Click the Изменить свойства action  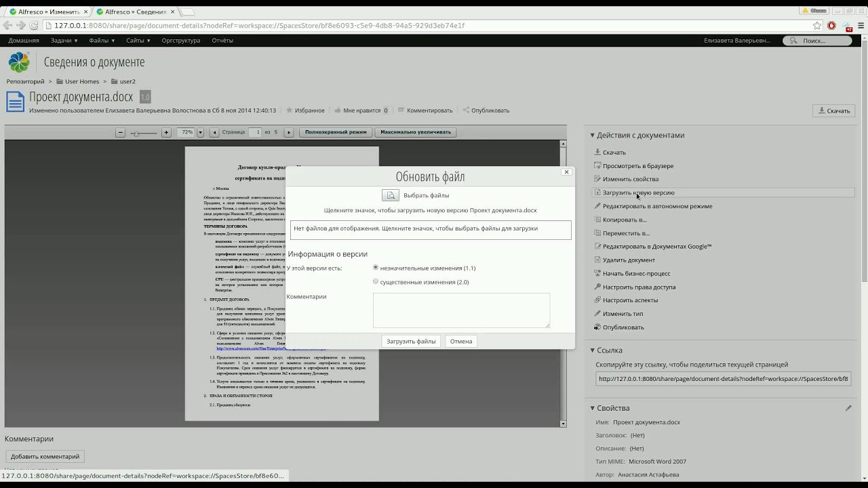[x=630, y=179]
